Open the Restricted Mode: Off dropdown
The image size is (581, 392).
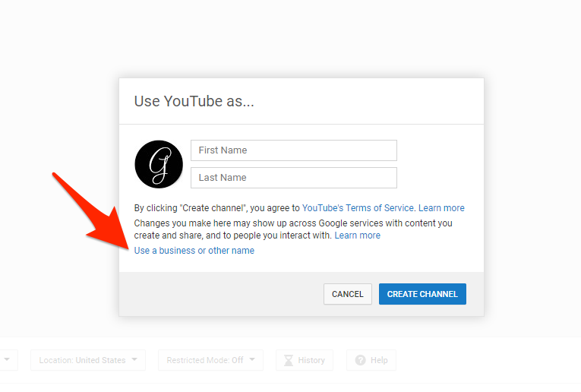tap(210, 360)
